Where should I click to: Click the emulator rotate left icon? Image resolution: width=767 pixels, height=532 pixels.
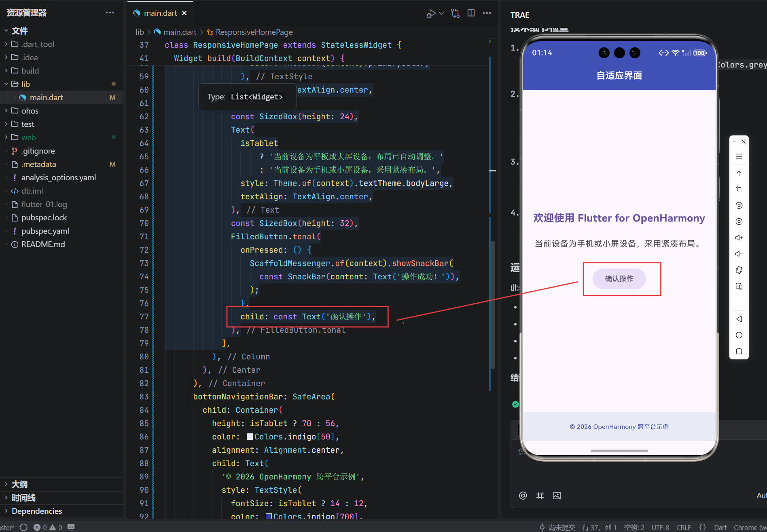[x=739, y=205]
